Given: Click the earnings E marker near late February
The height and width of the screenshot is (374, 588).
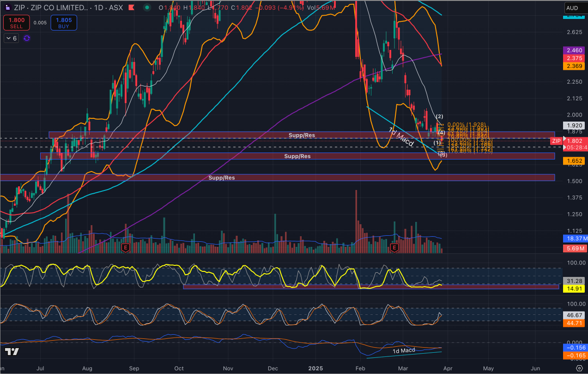Looking at the screenshot, I should [x=394, y=248].
